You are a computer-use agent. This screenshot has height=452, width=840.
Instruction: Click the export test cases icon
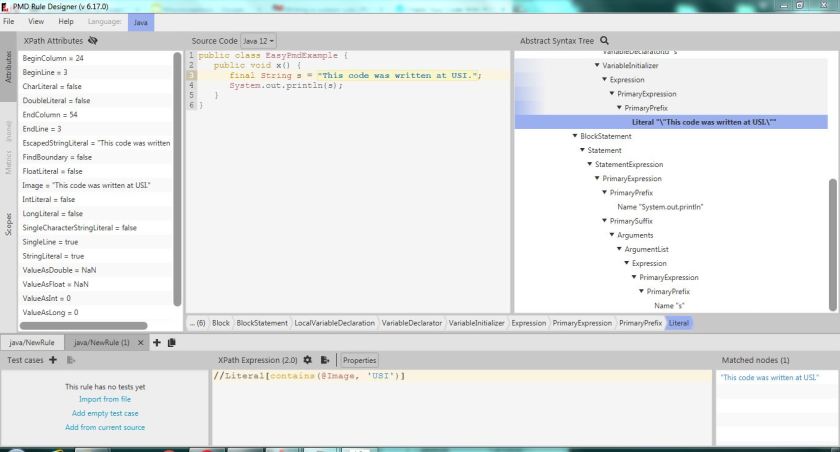point(71,359)
